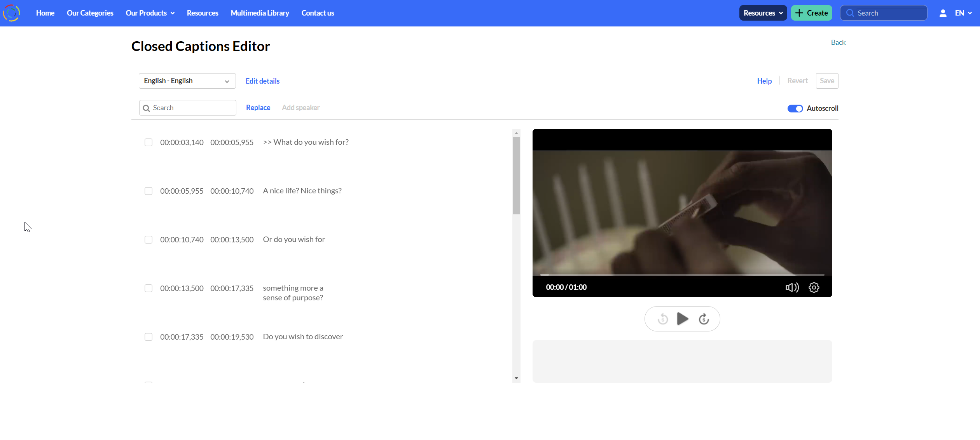Open the EN language selector

tap(963, 12)
